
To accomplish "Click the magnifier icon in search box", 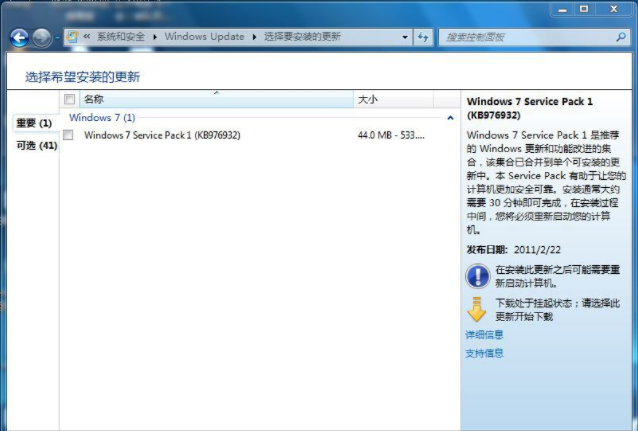I will (x=623, y=37).
